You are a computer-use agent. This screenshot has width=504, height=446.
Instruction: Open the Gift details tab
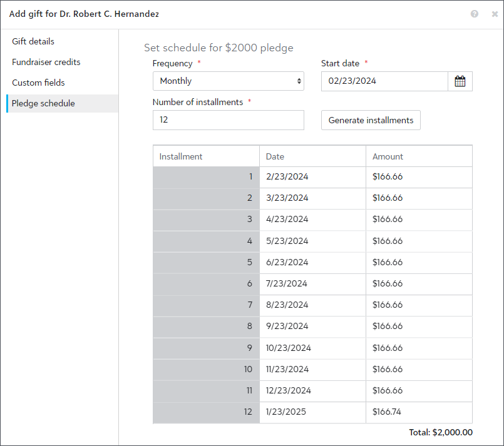(33, 42)
